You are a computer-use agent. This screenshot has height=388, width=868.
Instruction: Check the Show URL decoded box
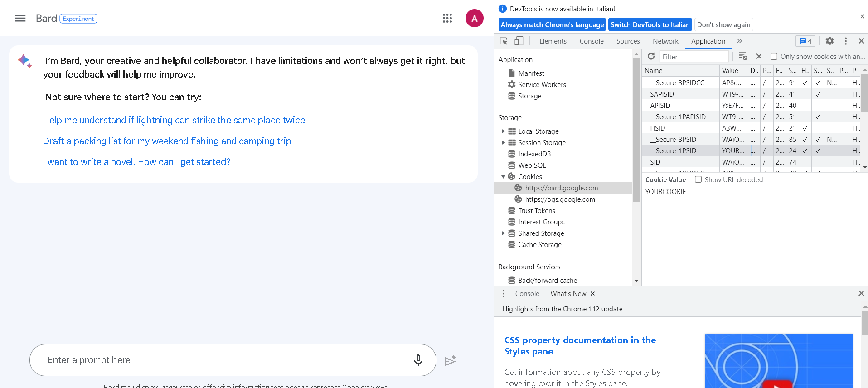tap(698, 179)
